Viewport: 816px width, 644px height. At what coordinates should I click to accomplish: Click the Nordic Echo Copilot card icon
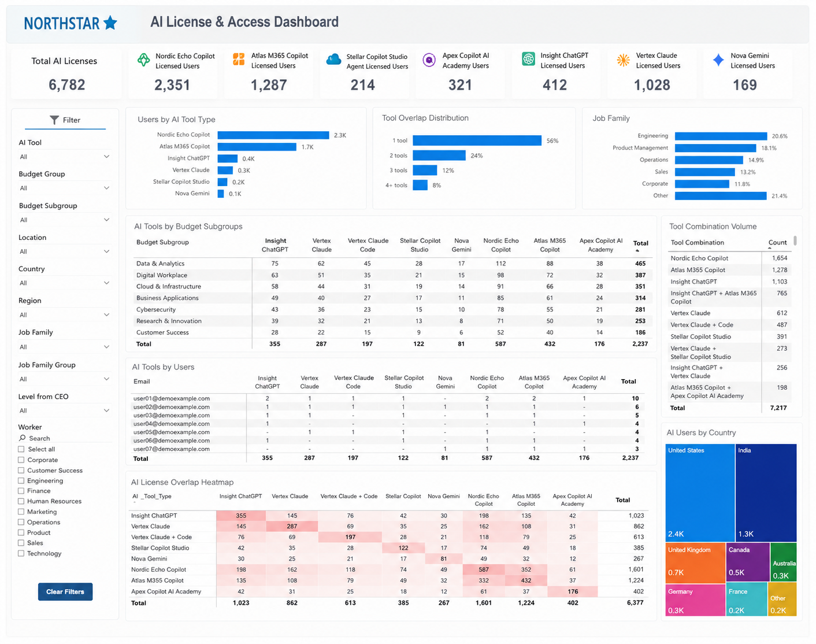tap(143, 60)
